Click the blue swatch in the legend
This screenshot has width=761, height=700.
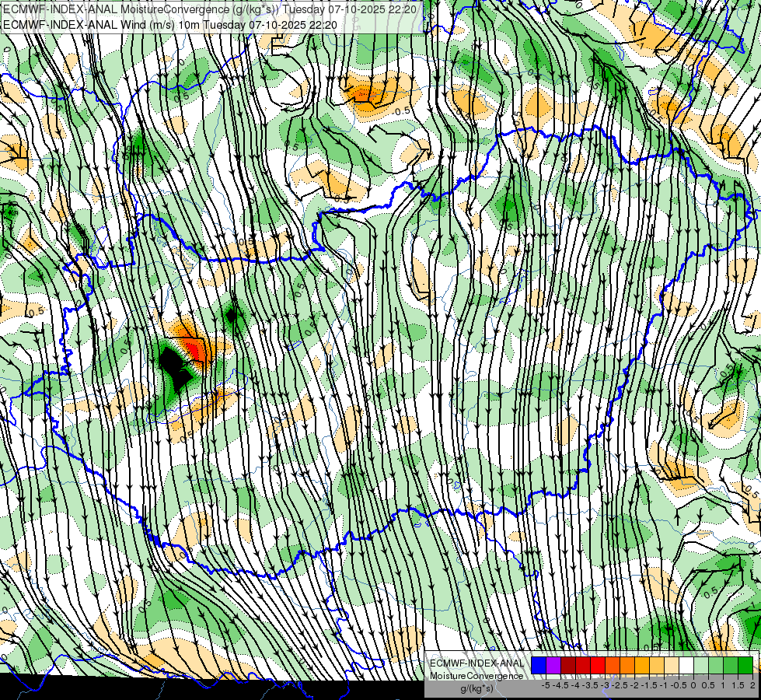(539, 666)
